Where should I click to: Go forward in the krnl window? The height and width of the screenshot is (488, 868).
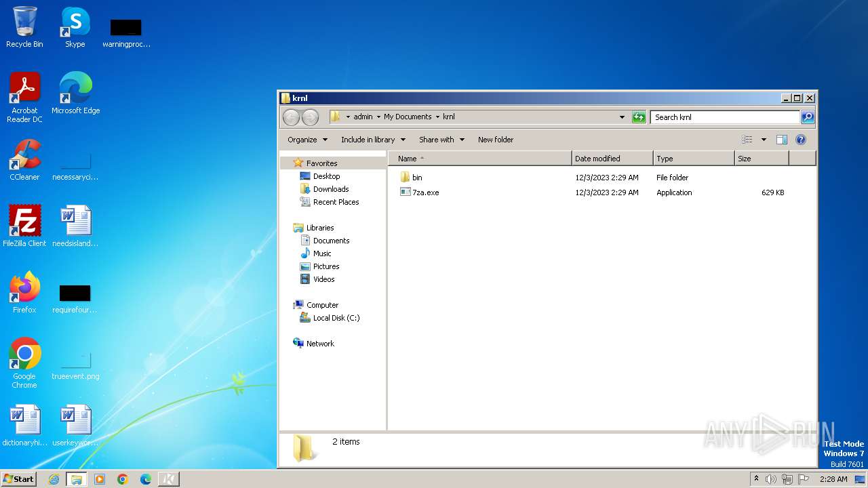[310, 117]
